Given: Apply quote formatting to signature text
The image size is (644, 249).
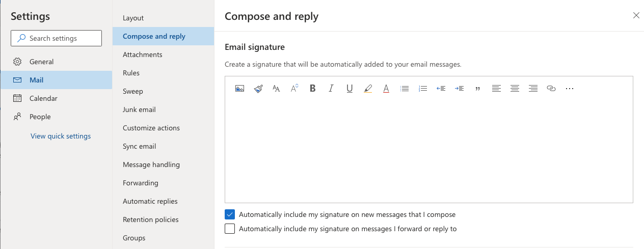Looking at the screenshot, I should pyautogui.click(x=477, y=89).
